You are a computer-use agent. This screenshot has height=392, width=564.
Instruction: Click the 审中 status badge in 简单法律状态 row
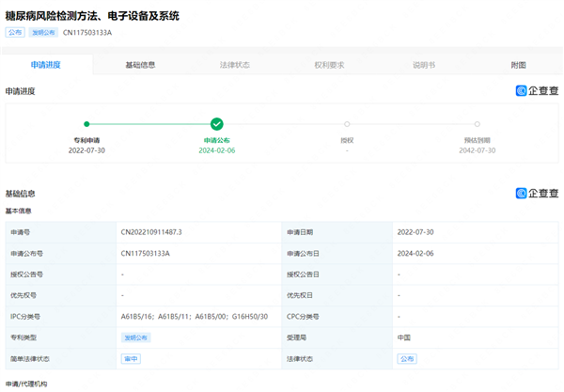[x=131, y=359]
